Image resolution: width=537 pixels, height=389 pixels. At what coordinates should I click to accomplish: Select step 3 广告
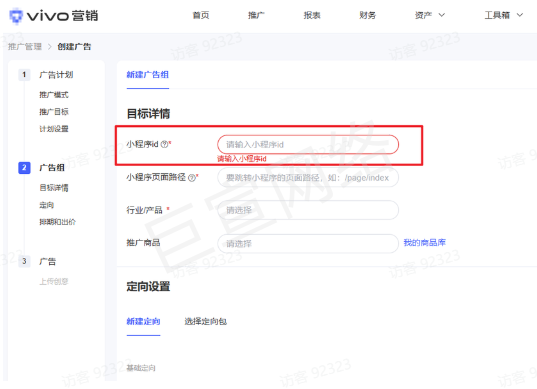[48, 262]
